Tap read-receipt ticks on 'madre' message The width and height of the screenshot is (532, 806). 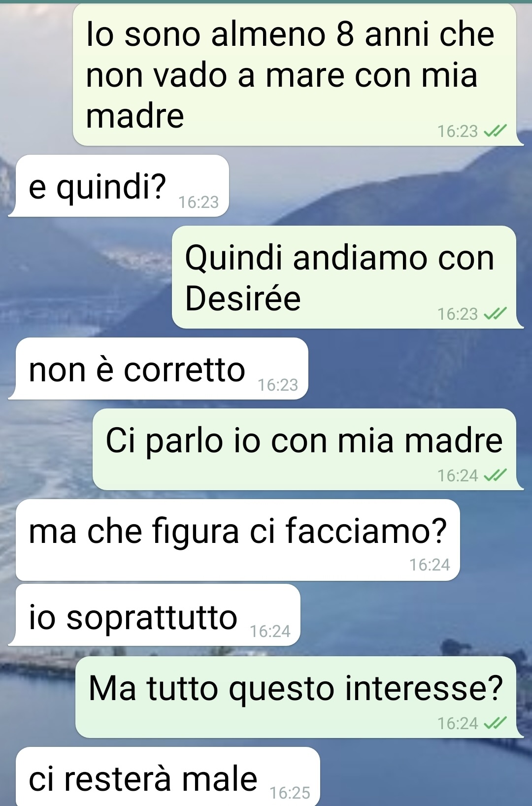point(495,131)
